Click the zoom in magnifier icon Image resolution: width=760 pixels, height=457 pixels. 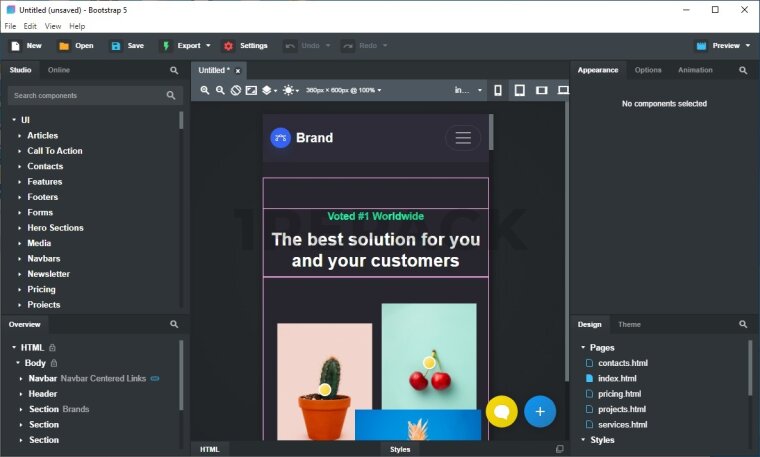(205, 90)
